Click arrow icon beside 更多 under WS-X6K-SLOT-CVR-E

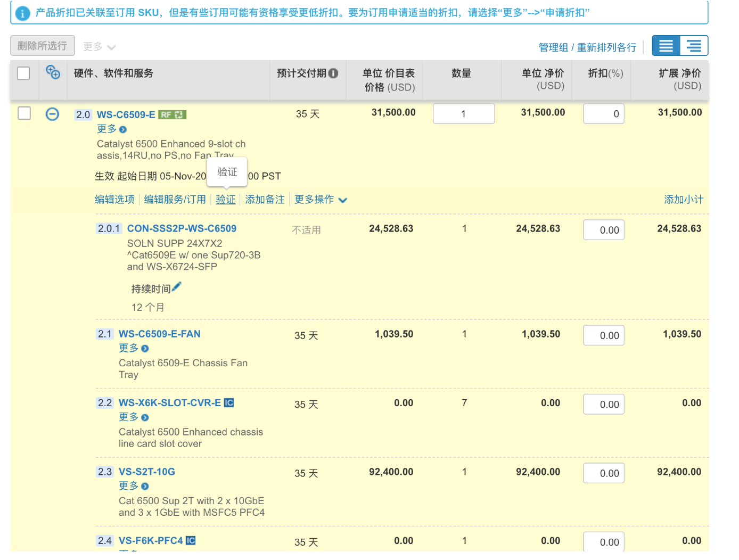point(145,418)
